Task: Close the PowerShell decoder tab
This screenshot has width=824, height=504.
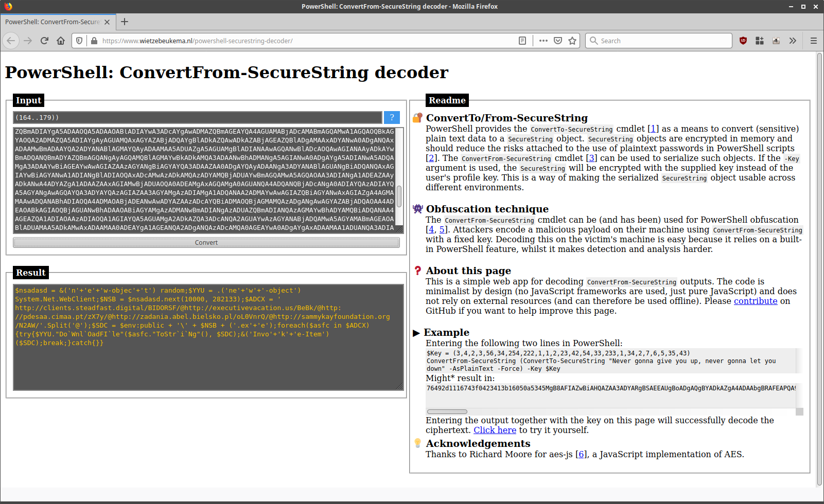Action: (107, 22)
